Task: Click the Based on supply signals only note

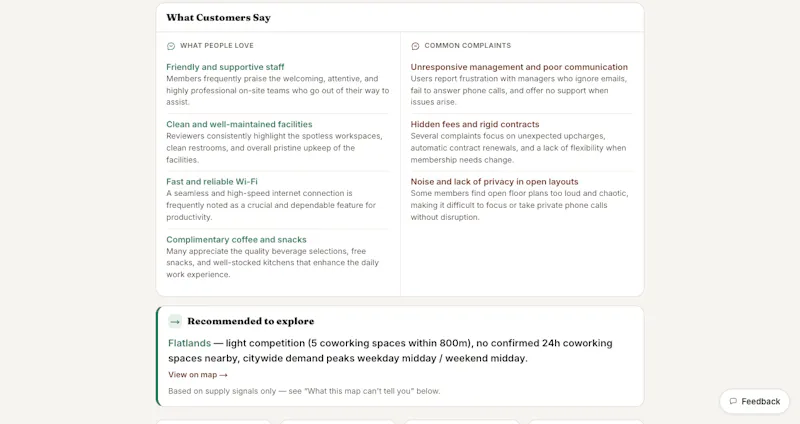Action: (x=304, y=391)
